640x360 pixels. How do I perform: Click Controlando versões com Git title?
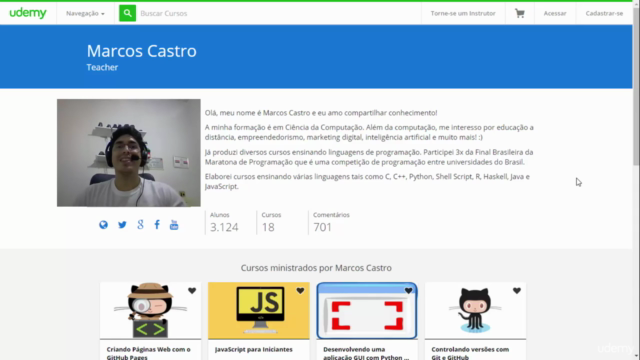click(x=470, y=353)
